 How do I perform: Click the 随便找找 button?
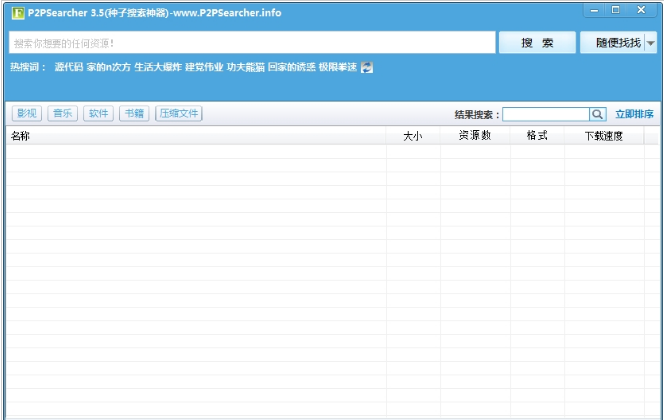[x=612, y=42]
